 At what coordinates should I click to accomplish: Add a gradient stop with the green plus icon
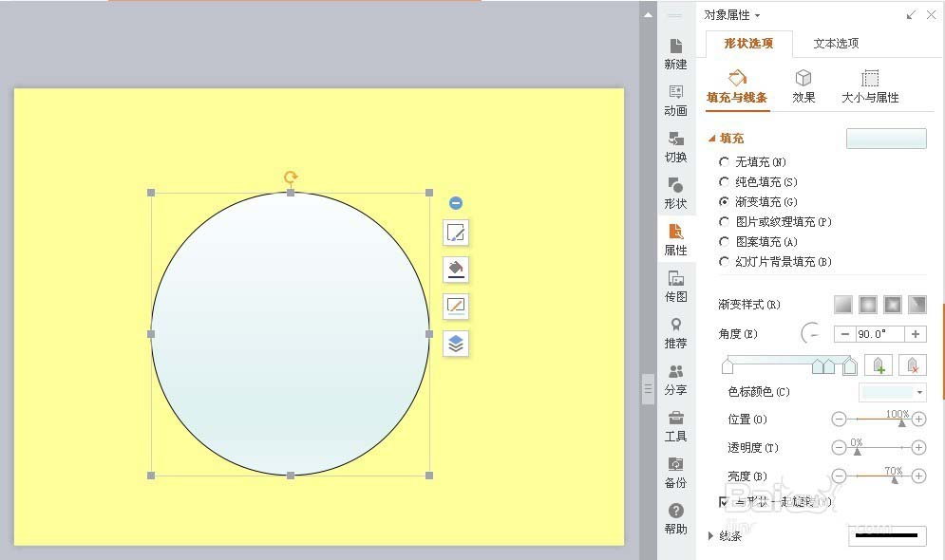878,364
